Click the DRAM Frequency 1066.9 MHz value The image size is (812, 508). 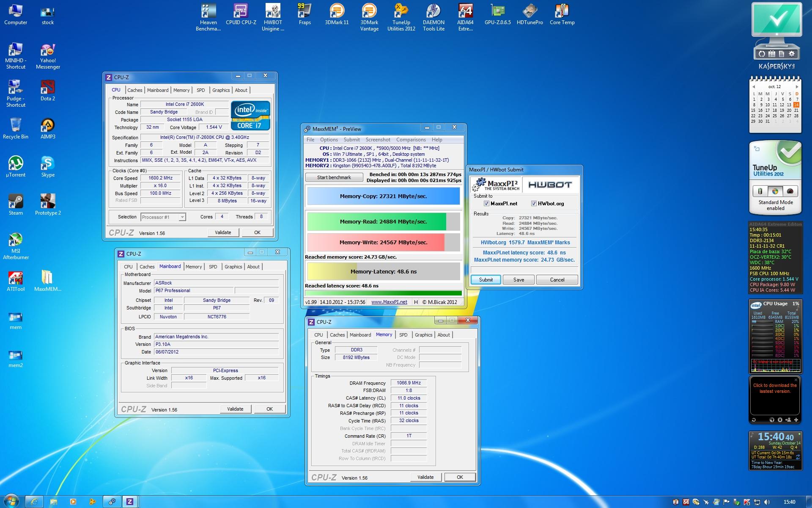[x=409, y=383]
